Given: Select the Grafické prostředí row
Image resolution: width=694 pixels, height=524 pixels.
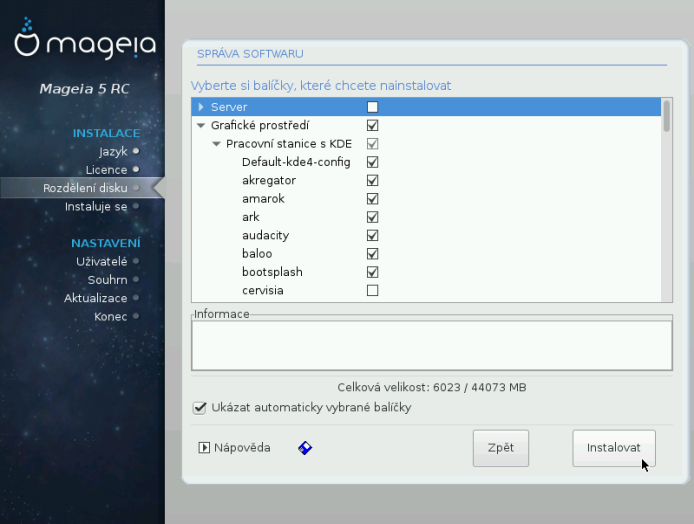Looking at the screenshot, I should click(x=426, y=125).
